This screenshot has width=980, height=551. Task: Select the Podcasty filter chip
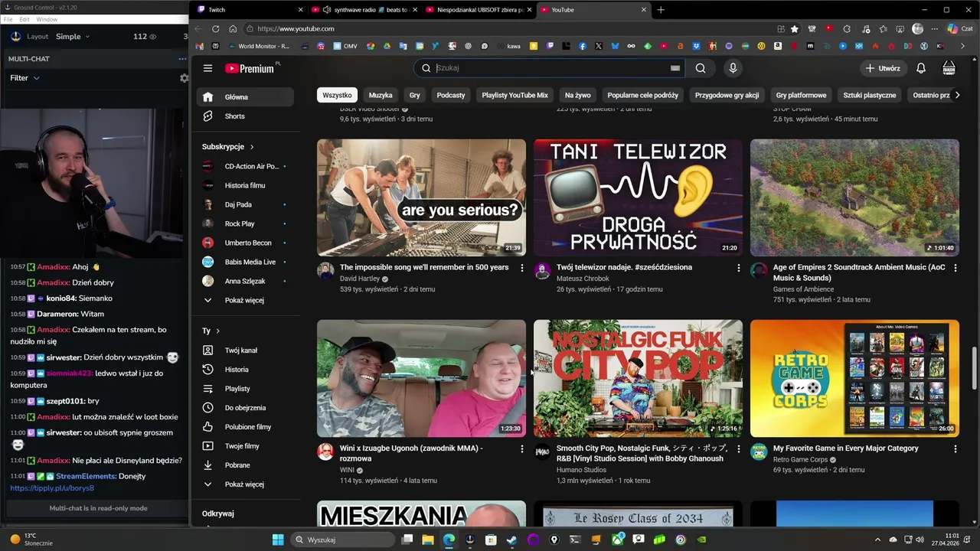pos(451,96)
